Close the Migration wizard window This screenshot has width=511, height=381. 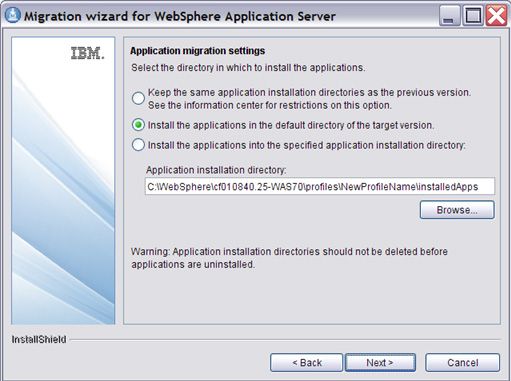click(496, 15)
